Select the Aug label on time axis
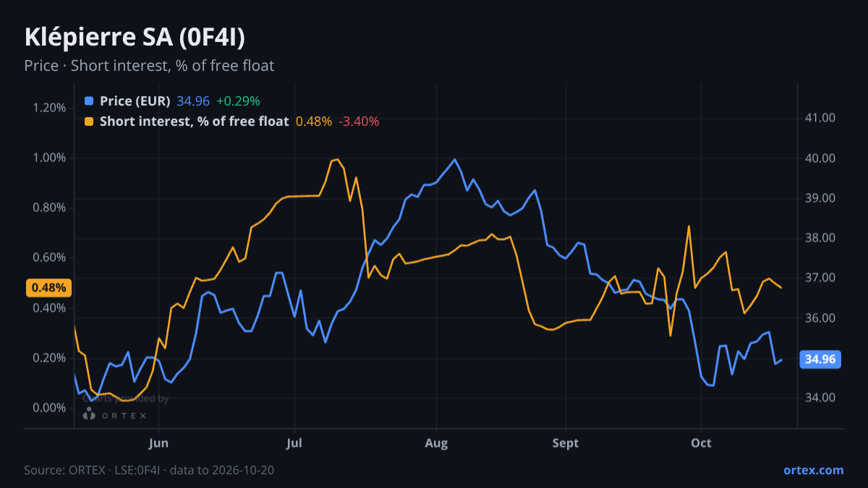868x488 pixels. pos(436,443)
